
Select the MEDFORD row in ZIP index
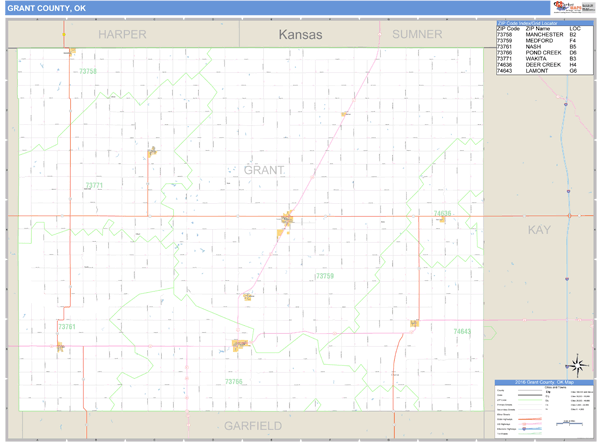(538, 41)
